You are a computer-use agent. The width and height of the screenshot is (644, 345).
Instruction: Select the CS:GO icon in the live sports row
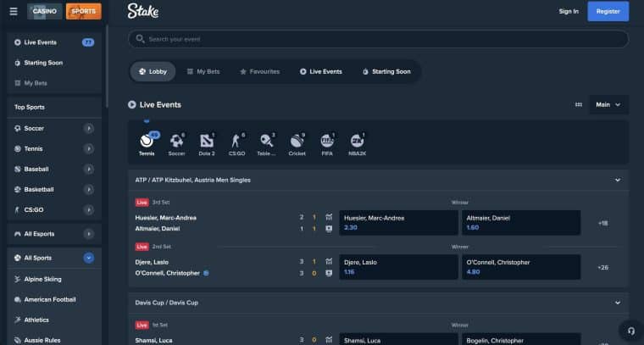[x=236, y=141]
